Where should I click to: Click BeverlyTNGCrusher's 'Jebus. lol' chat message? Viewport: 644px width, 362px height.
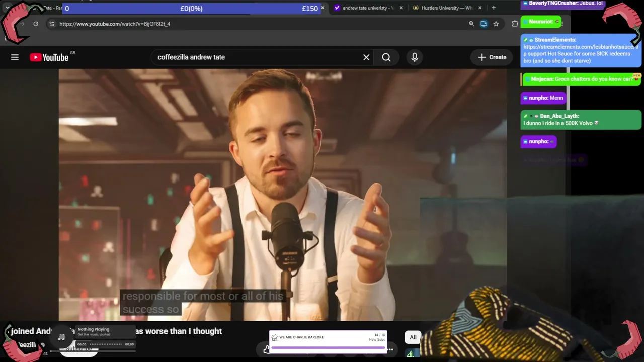pyautogui.click(x=562, y=4)
